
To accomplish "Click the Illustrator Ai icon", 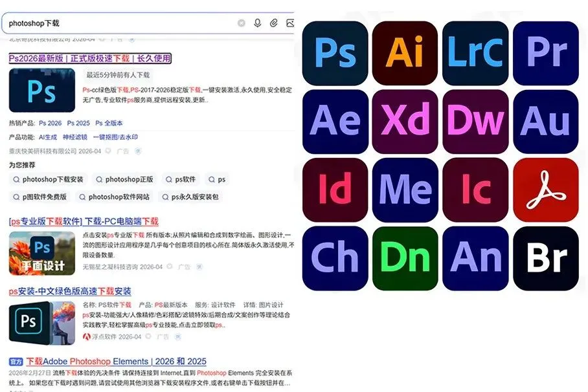I will pos(405,53).
